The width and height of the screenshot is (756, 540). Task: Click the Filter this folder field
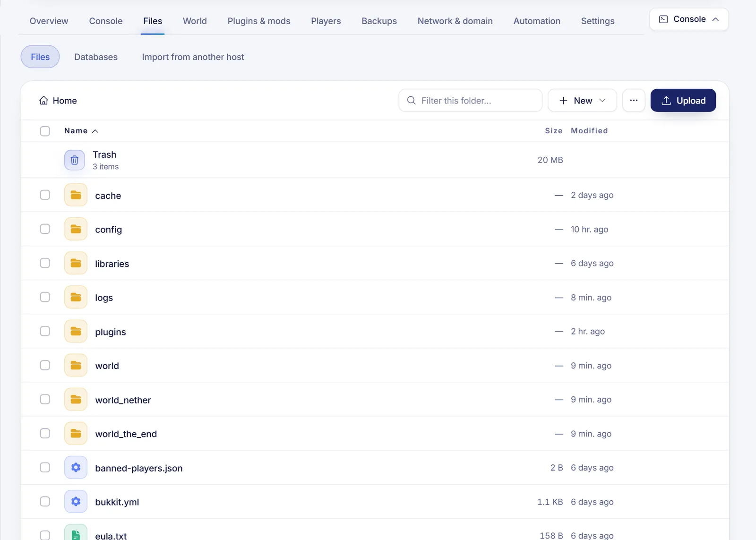click(x=470, y=100)
